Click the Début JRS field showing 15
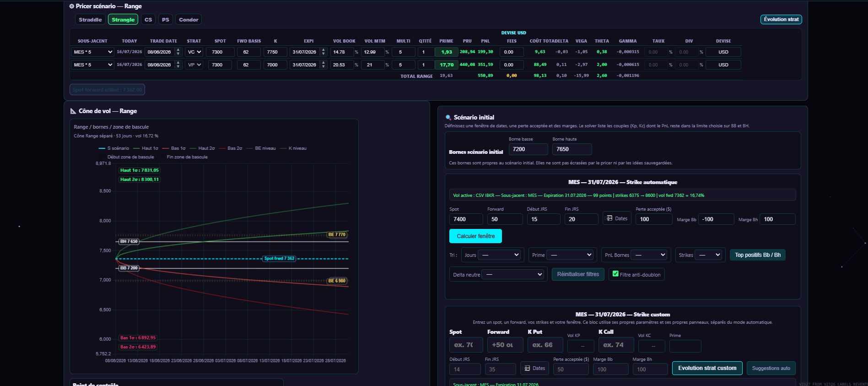Viewport: 868px width, 386px height. 543,219
